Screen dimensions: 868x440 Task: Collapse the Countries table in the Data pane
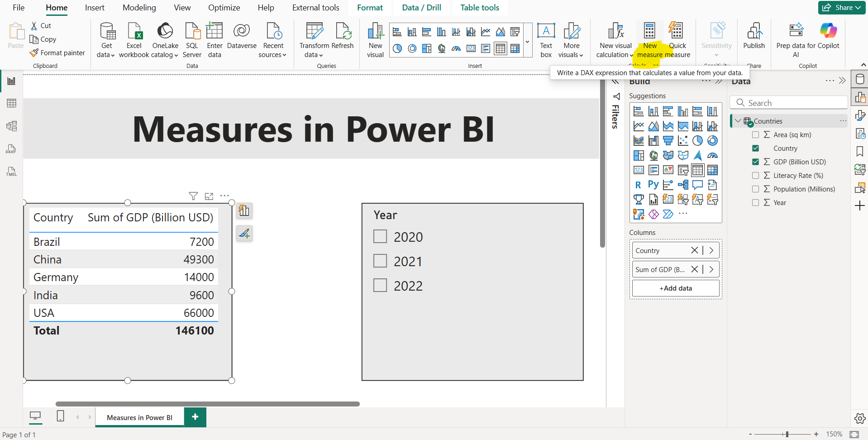739,121
